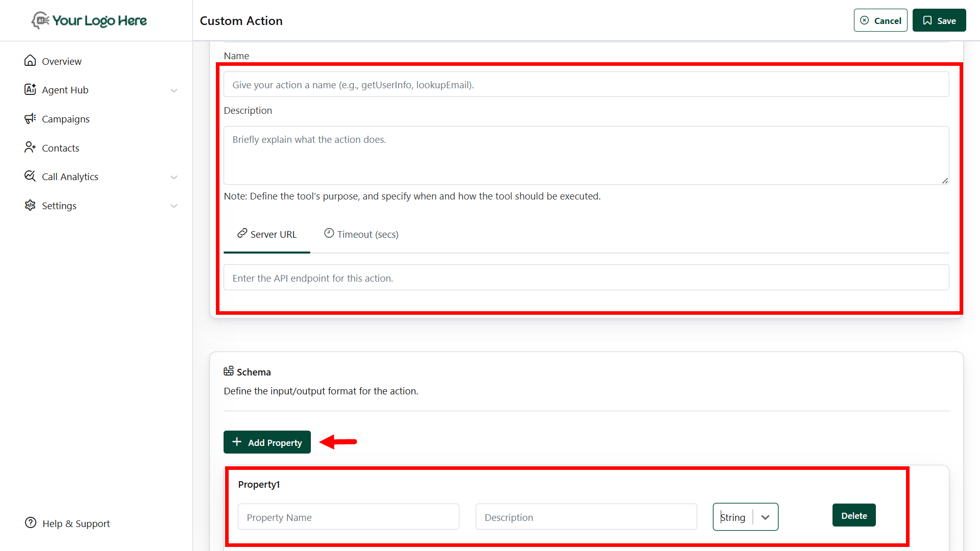980x551 pixels.
Task: Click the Agent Hub AI icon
Action: [x=30, y=89]
